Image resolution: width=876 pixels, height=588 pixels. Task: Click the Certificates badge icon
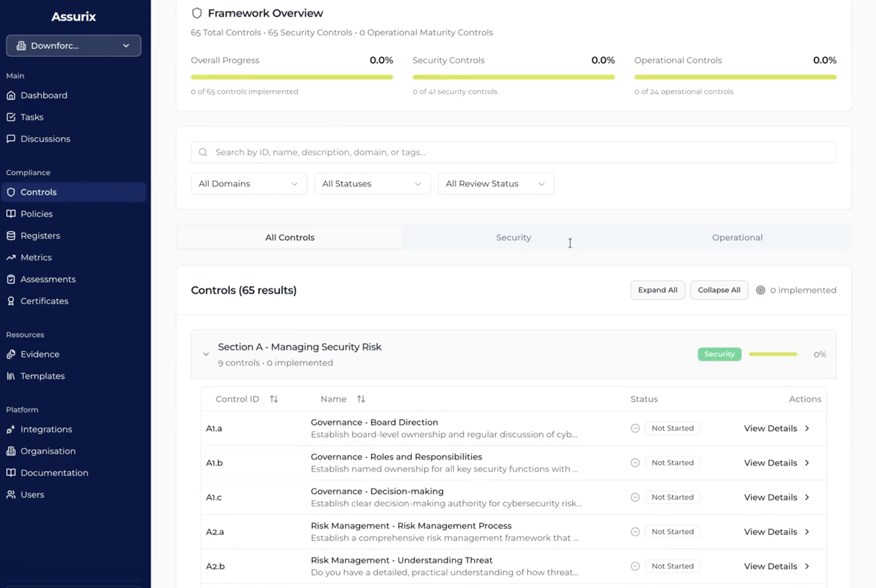point(11,301)
